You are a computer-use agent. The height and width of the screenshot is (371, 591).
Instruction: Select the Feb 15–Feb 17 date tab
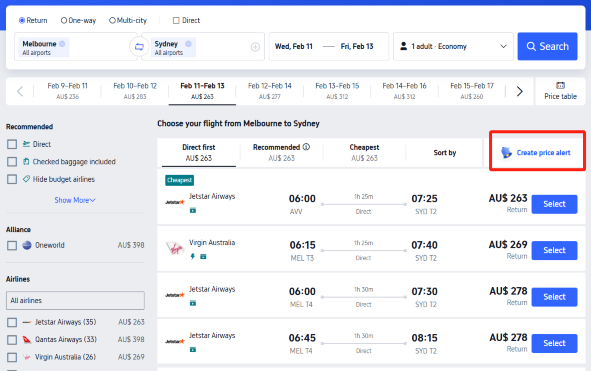[x=472, y=91]
